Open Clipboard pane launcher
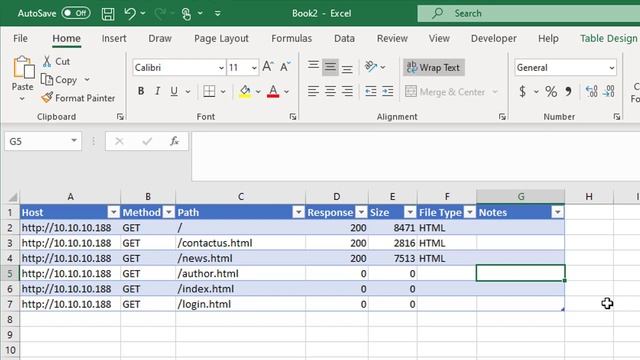 (x=120, y=117)
